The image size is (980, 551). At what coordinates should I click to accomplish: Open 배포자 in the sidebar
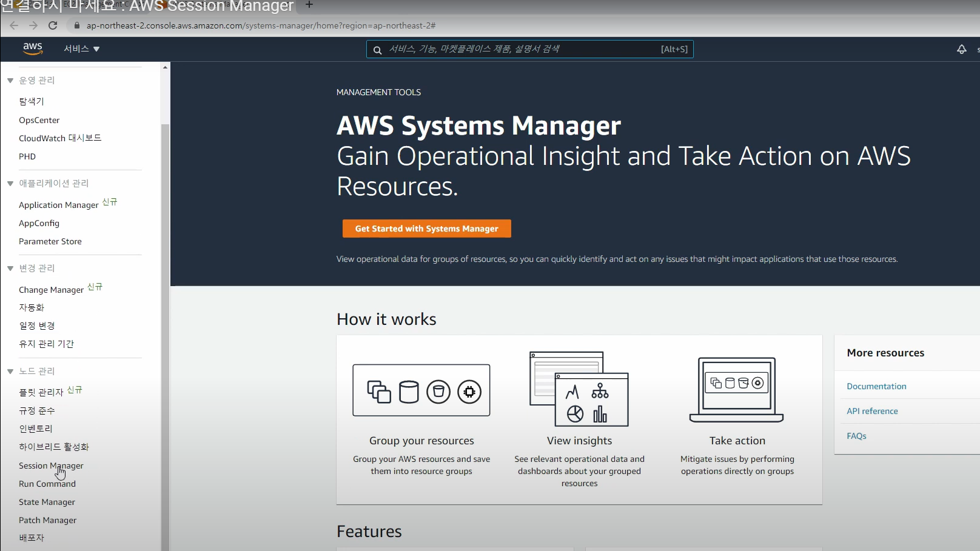32,538
